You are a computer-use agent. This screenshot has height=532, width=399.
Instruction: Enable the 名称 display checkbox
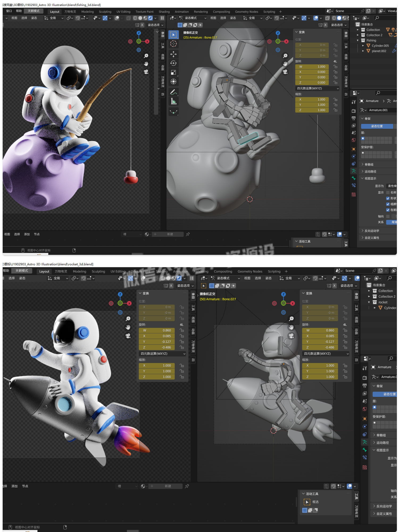point(388,193)
